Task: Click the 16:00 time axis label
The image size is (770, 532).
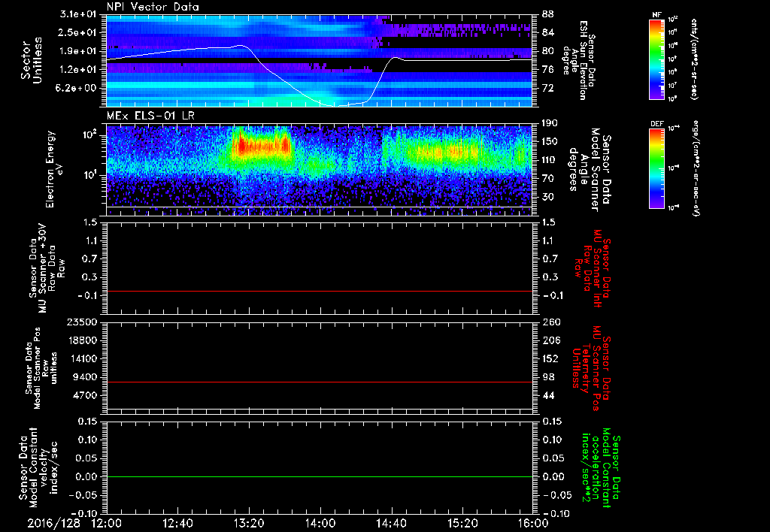Action: 533,523
